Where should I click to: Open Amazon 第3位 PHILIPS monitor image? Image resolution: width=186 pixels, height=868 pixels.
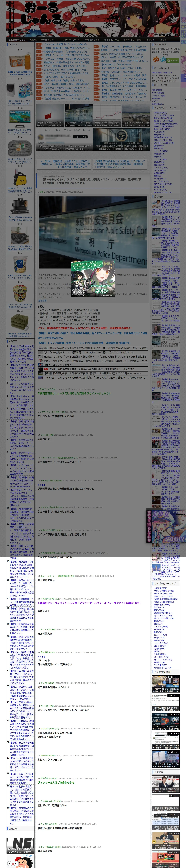pyautogui.click(x=20, y=119)
